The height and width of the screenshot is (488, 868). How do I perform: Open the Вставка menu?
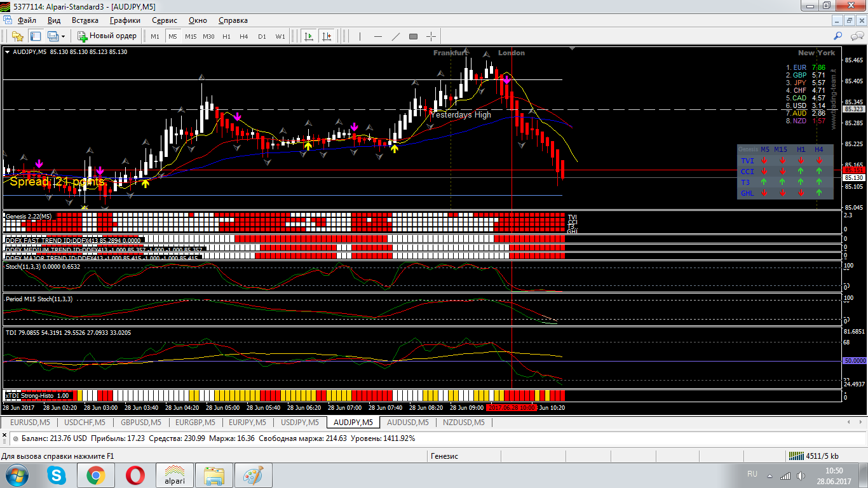coord(85,20)
